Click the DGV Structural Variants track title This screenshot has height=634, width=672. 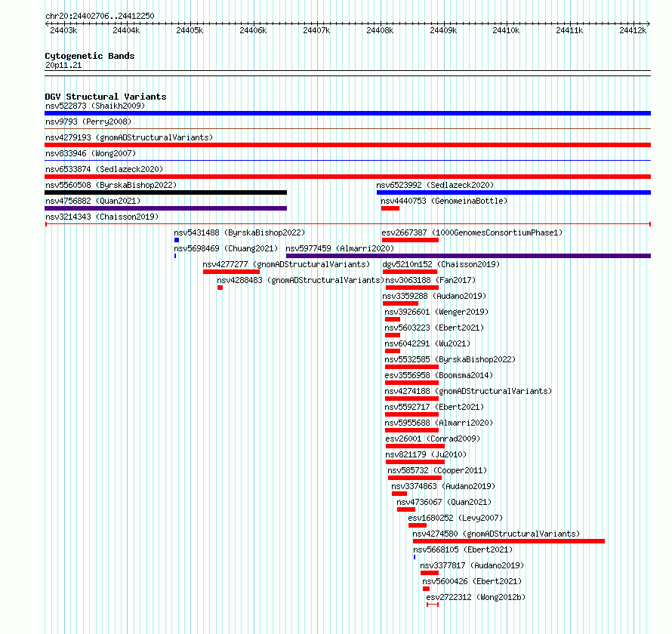(x=106, y=97)
